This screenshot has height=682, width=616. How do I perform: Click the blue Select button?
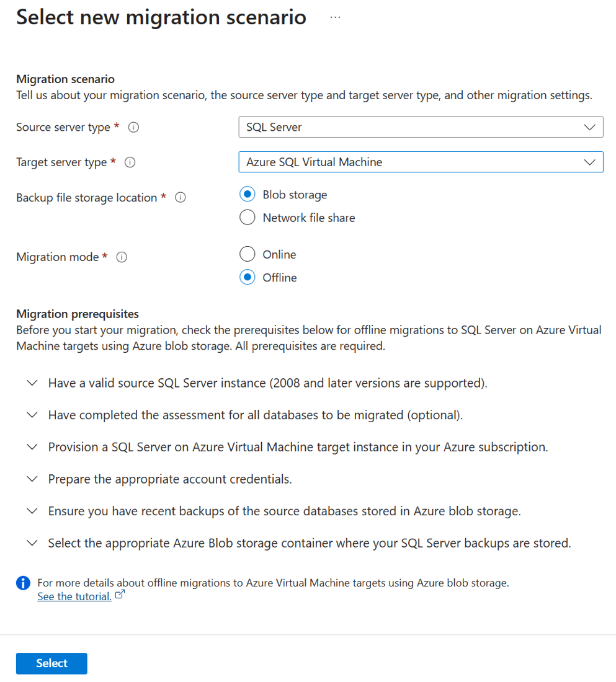(51, 663)
